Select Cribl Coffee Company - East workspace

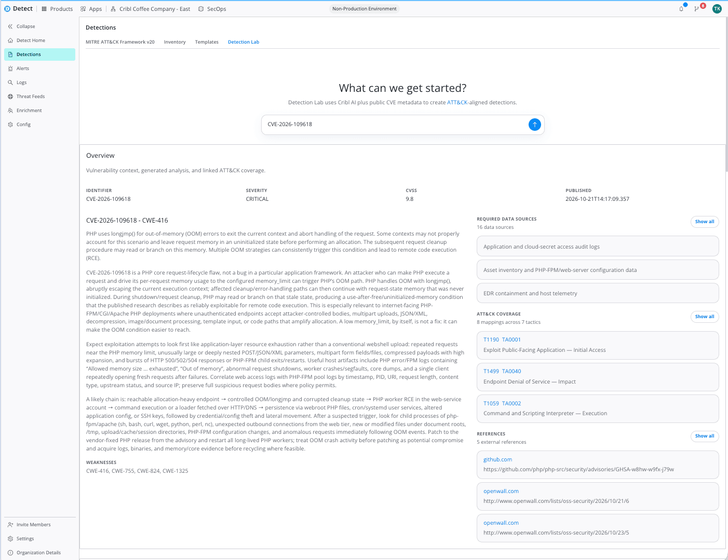(151, 9)
